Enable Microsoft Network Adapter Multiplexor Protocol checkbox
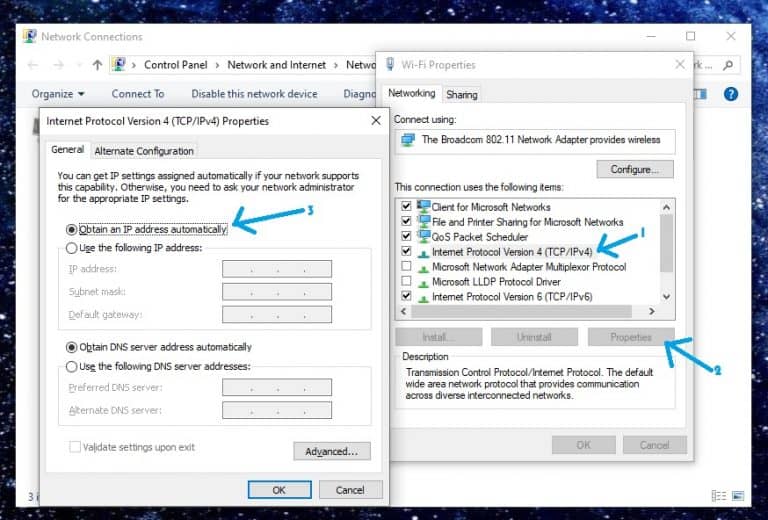The height and width of the screenshot is (520, 768). point(406,266)
